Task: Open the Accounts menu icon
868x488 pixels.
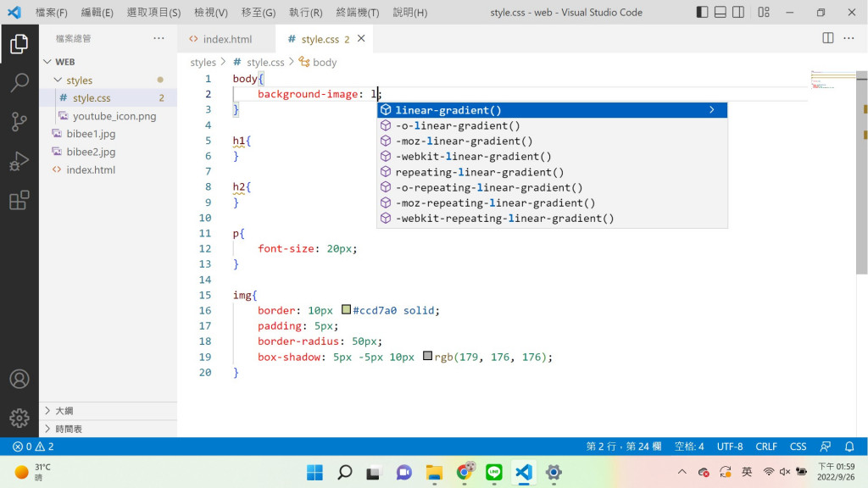Action: [x=19, y=379]
